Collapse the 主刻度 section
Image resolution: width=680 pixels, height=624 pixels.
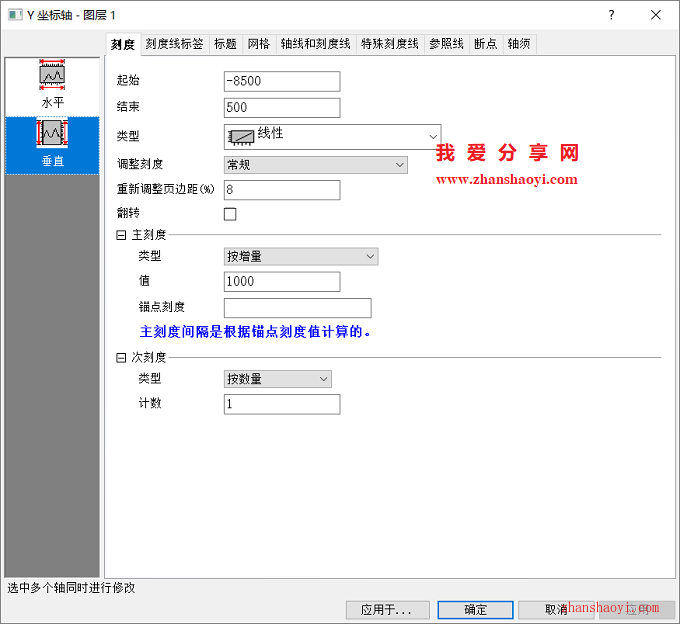click(121, 235)
